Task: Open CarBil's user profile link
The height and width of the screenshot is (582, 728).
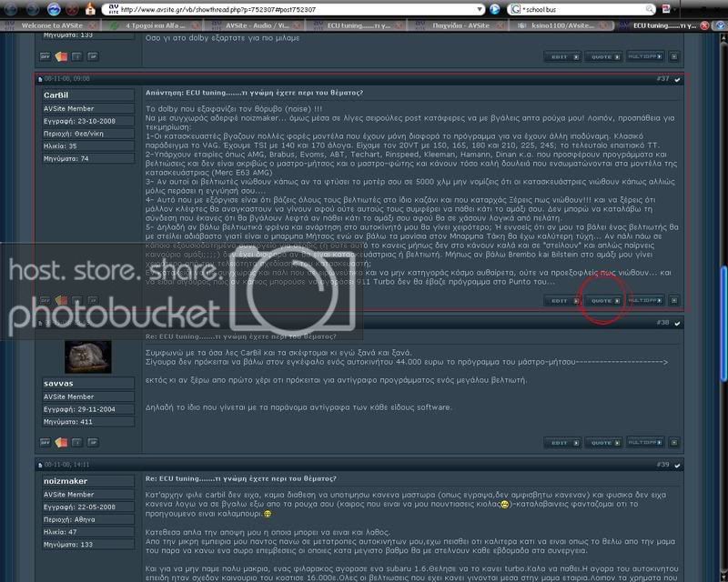Action: click(56, 95)
